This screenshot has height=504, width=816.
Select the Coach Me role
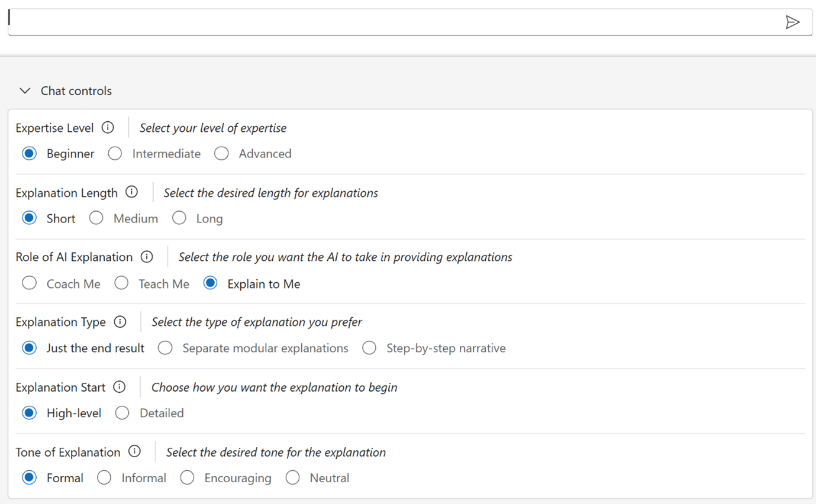[x=29, y=283]
